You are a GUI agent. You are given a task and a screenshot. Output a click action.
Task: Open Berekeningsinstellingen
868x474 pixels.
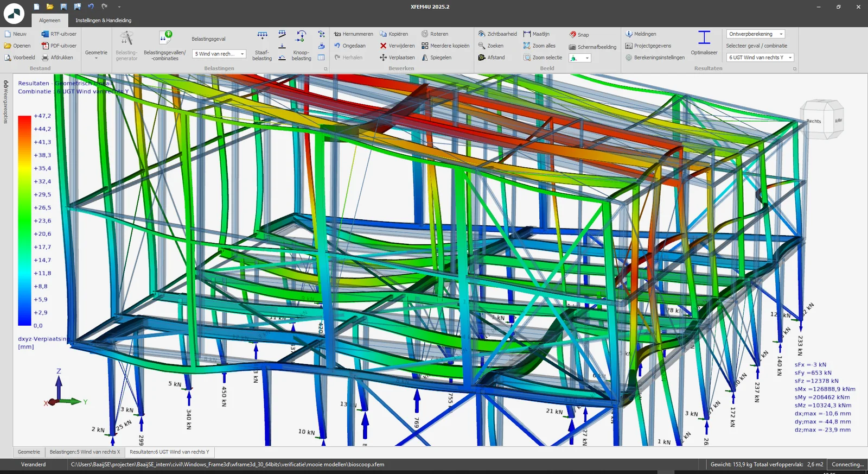655,58
